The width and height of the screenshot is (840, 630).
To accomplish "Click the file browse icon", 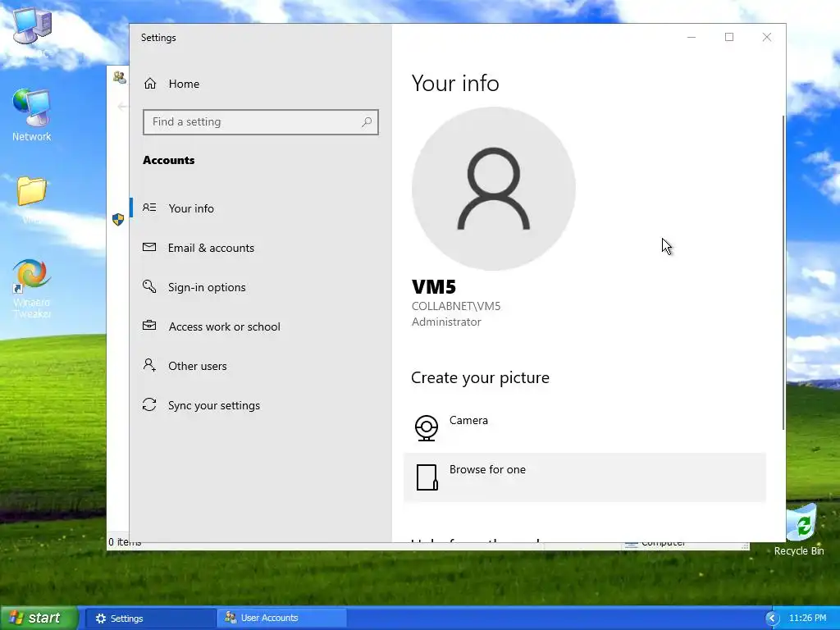I will coord(427,477).
